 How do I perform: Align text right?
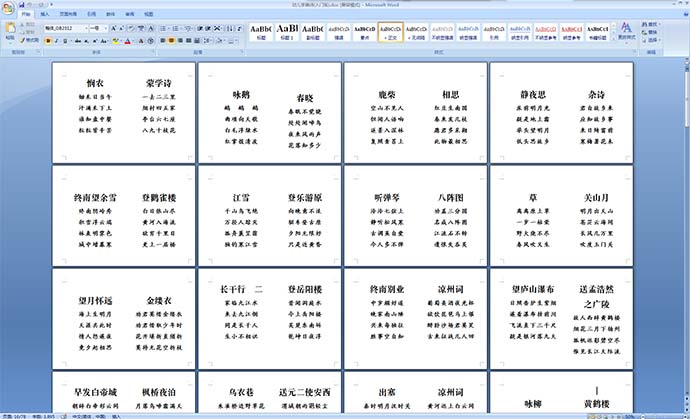[x=180, y=41]
